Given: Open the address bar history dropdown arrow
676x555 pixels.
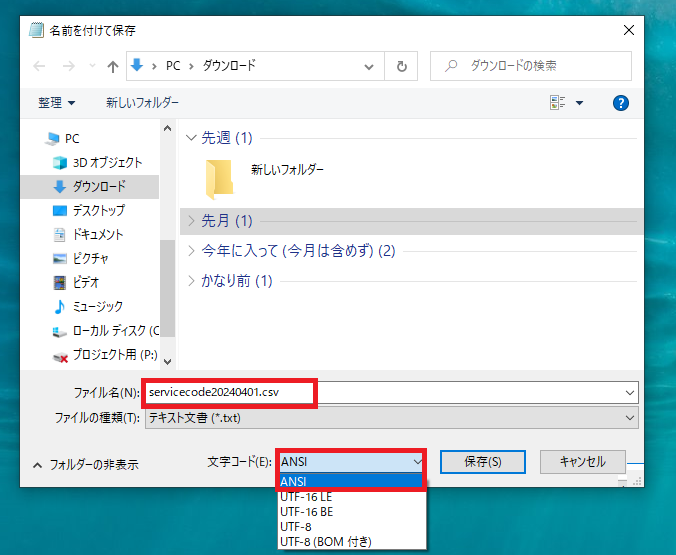Looking at the screenshot, I should (369, 66).
